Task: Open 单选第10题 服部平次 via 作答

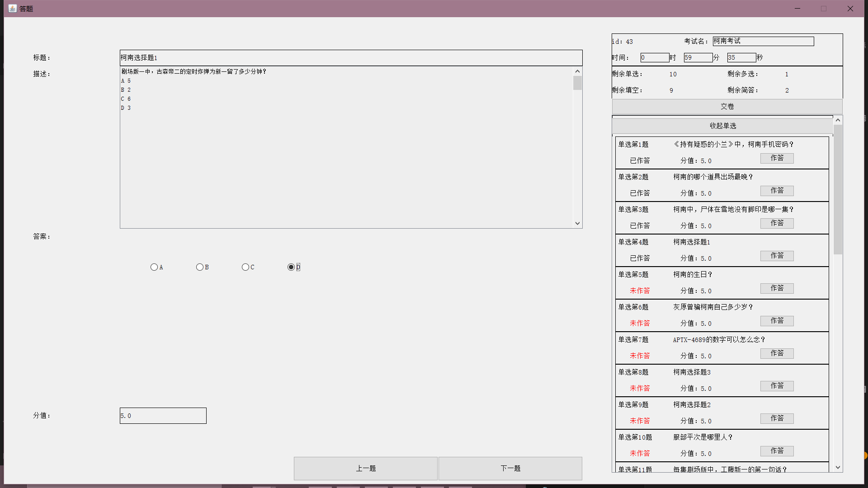Action: 777,451
